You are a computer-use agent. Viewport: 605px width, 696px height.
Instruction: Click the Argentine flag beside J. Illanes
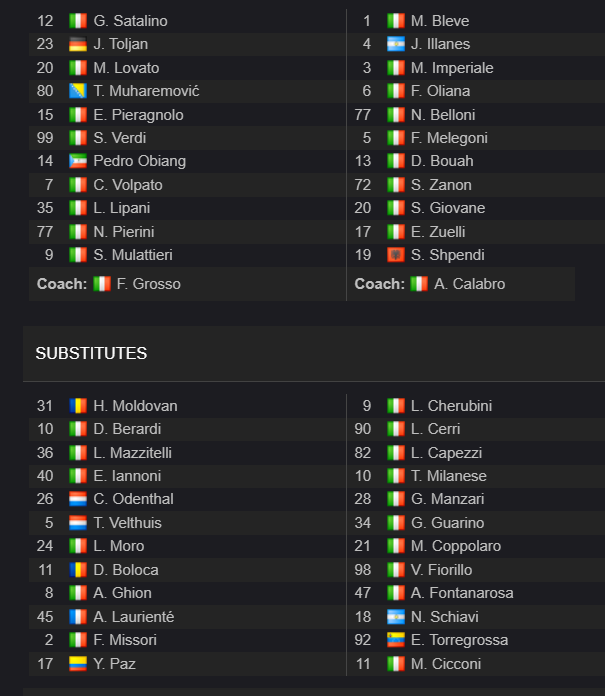[395, 44]
